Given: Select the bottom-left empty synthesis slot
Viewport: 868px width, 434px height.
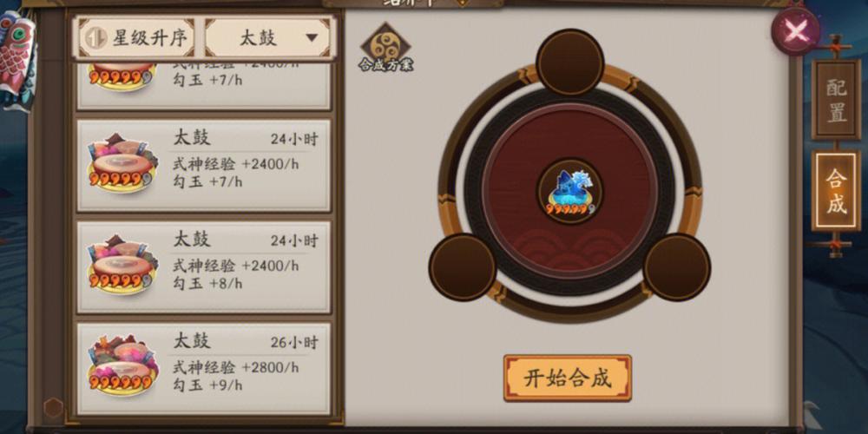Looking at the screenshot, I should click(x=463, y=267).
